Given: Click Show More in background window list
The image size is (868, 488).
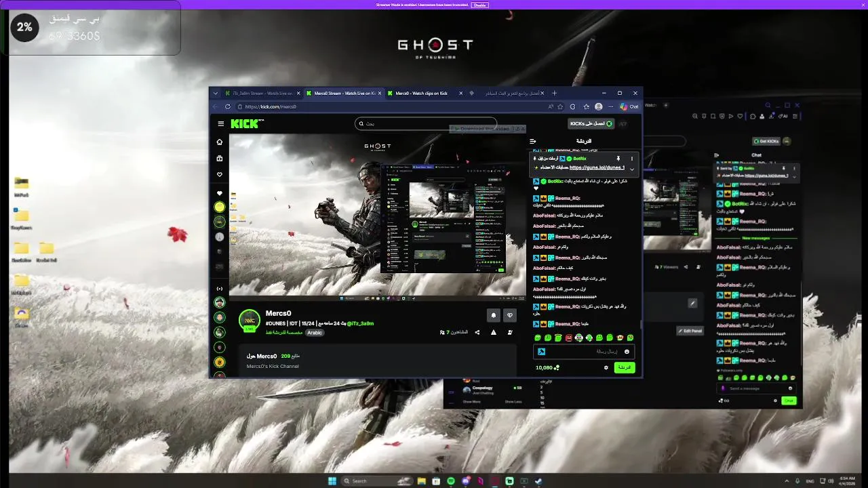Looking at the screenshot, I should coord(471,402).
